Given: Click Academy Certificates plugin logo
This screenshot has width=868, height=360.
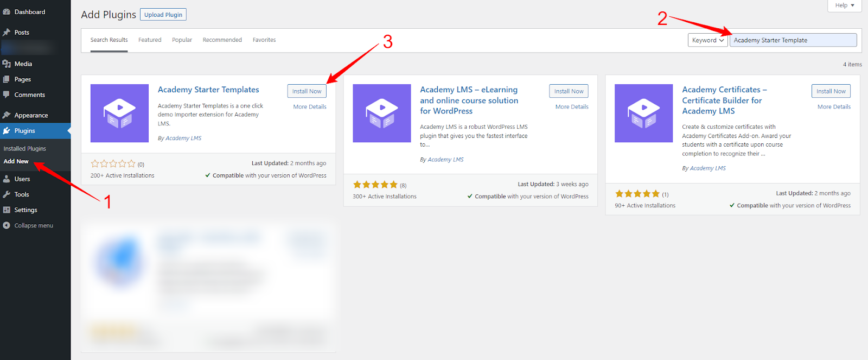Looking at the screenshot, I should click(644, 113).
